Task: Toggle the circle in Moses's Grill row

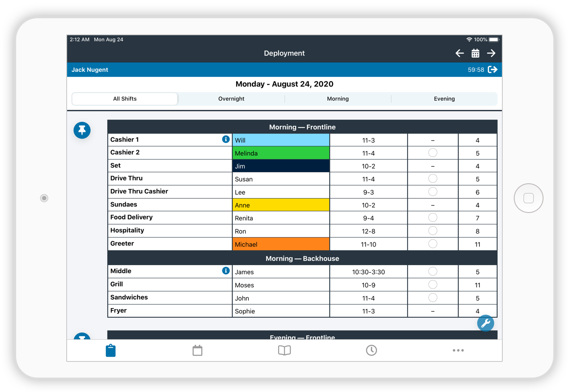Action: [x=433, y=285]
